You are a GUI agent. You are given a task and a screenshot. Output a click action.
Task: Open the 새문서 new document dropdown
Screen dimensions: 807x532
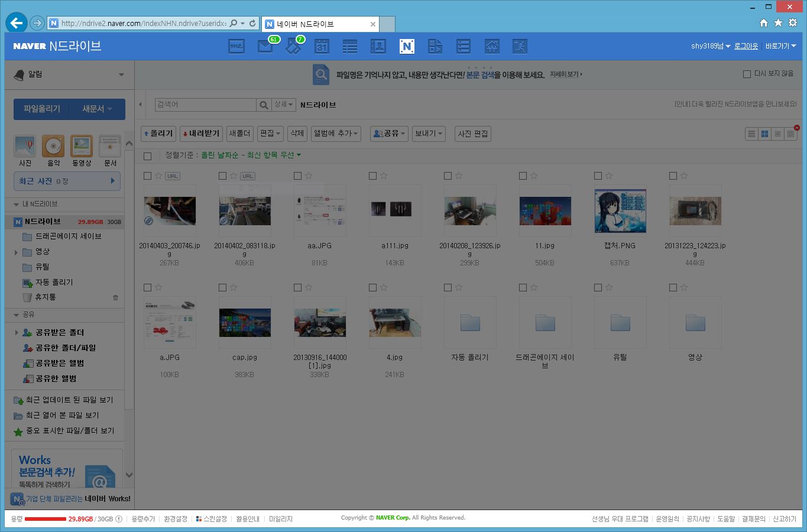(98, 109)
